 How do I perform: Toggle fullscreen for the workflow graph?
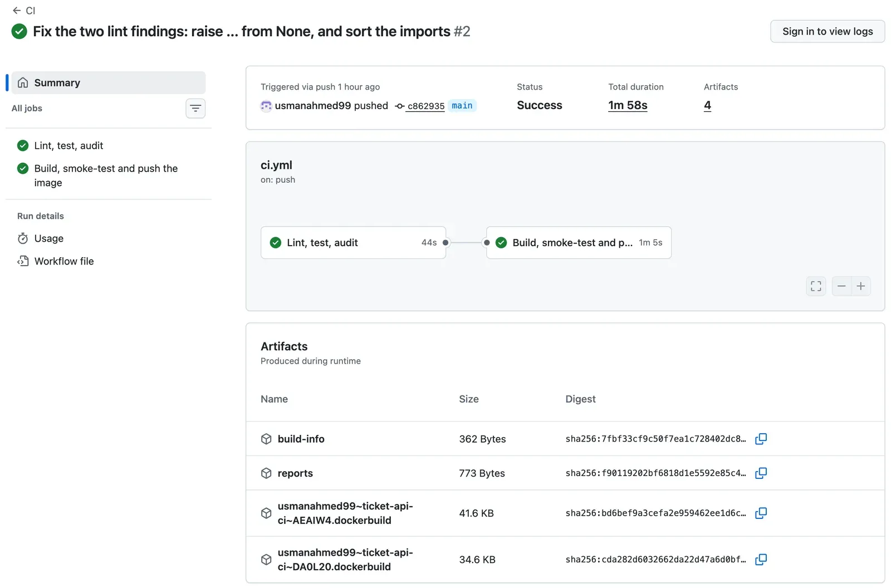tap(816, 286)
